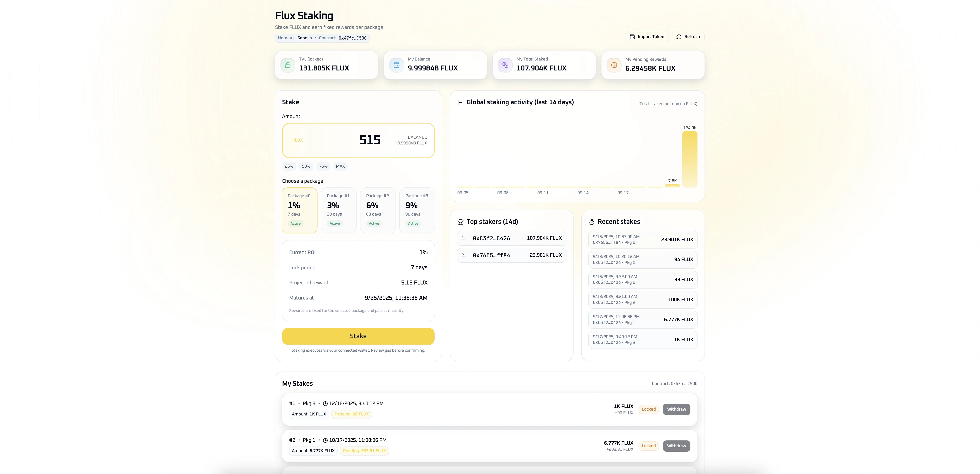Click the My Balance wallet icon
The image size is (980, 474).
click(396, 65)
